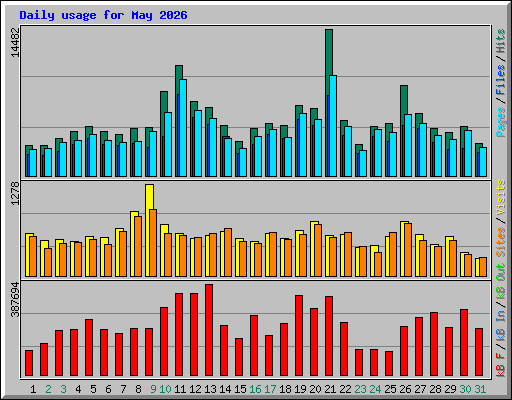Select the tallest red kB bar on day 13

click(x=209, y=330)
